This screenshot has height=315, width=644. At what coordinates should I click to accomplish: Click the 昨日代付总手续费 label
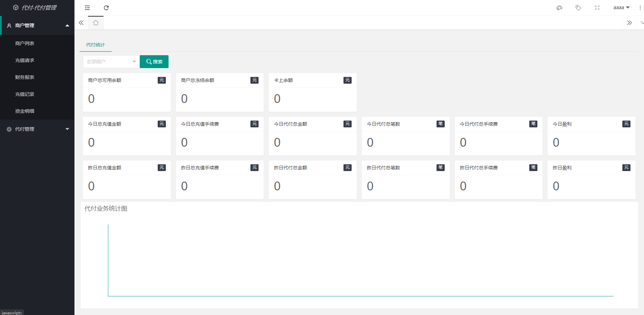click(479, 168)
